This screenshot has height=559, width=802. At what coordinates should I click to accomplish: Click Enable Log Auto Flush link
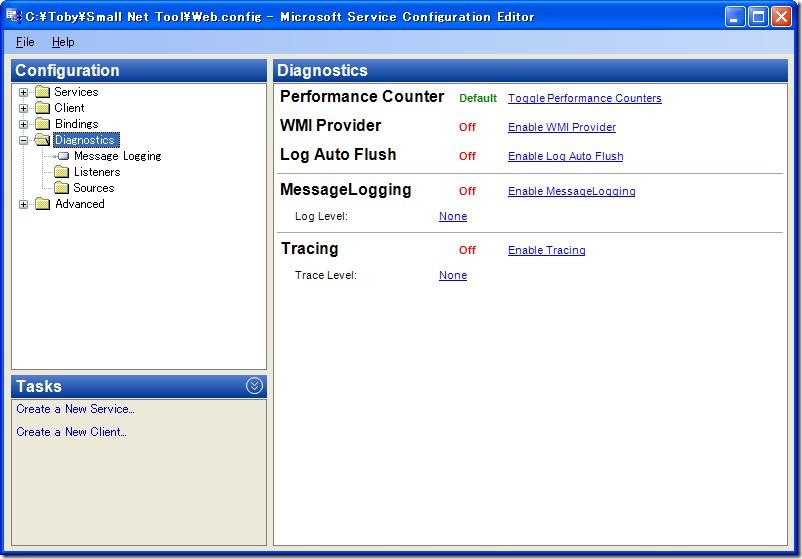tap(565, 156)
